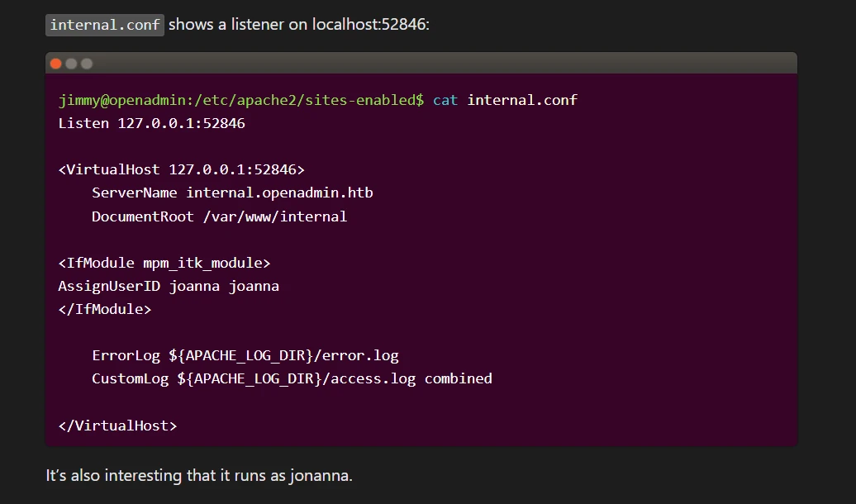The height and width of the screenshot is (504, 856).
Task: Click the jimmy@openadmin prompt text
Action: 240,100
